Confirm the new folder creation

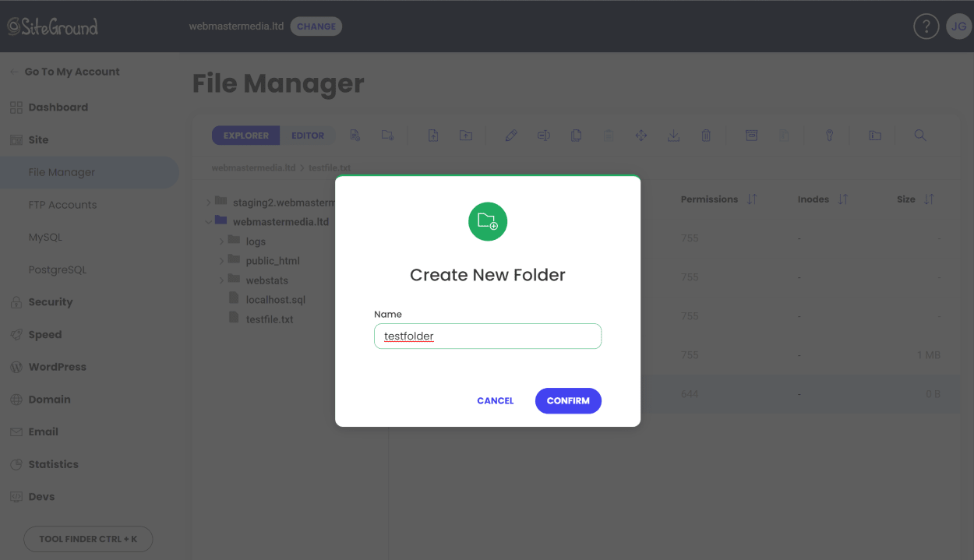[568, 400]
